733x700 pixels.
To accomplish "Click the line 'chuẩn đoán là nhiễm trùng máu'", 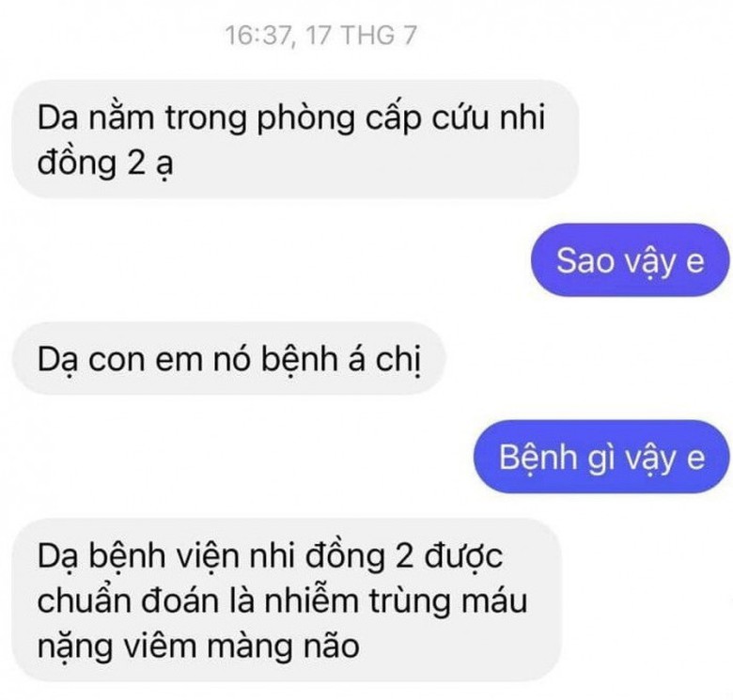I will pyautogui.click(x=282, y=600).
